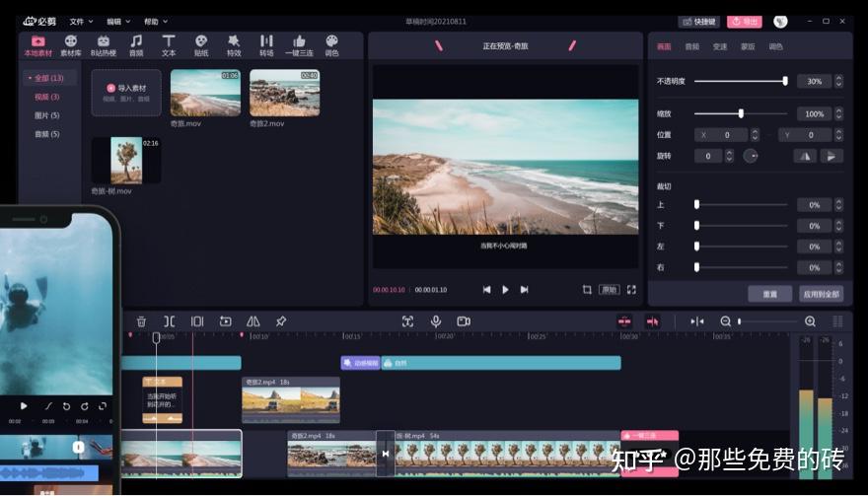The width and height of the screenshot is (868, 496).
Task: Click the 不透明度 opacity slider handle
Action: (x=785, y=82)
